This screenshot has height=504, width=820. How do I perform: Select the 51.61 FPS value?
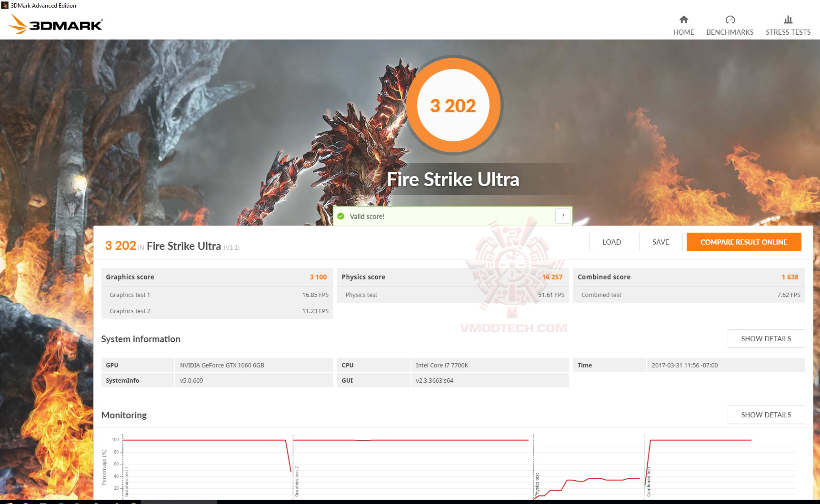pyautogui.click(x=551, y=295)
